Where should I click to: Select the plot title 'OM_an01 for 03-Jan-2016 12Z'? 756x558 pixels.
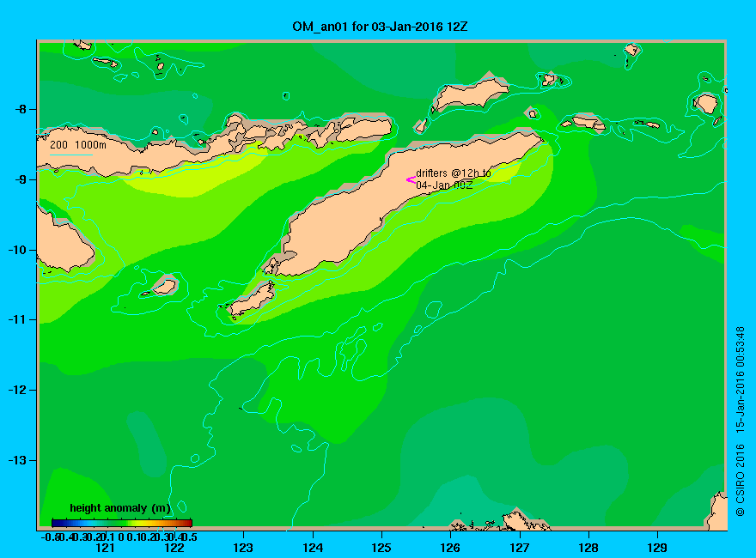tap(380, 27)
